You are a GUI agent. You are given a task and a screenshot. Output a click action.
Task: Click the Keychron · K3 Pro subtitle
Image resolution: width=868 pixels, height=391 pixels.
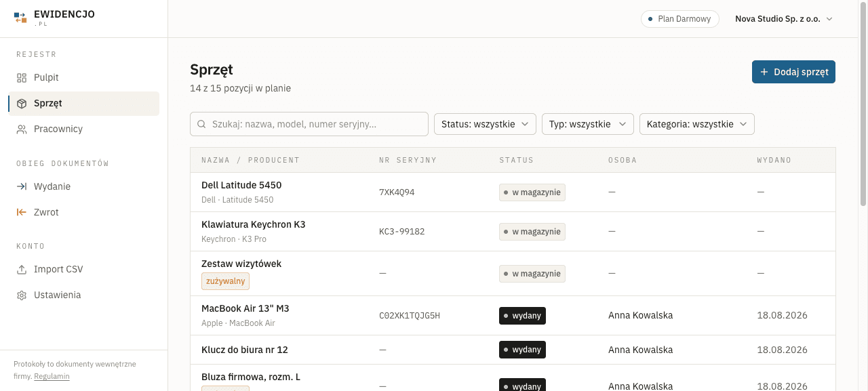(x=234, y=239)
